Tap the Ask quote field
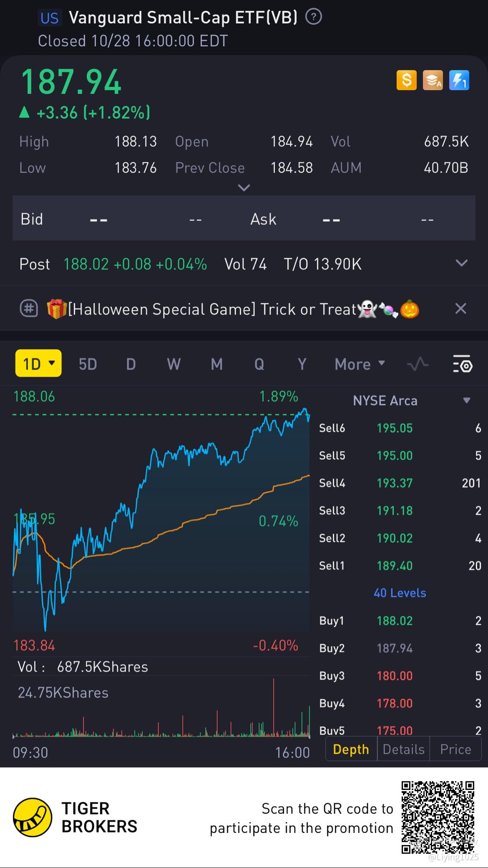Screen dimensions: 488x868 tap(360, 219)
